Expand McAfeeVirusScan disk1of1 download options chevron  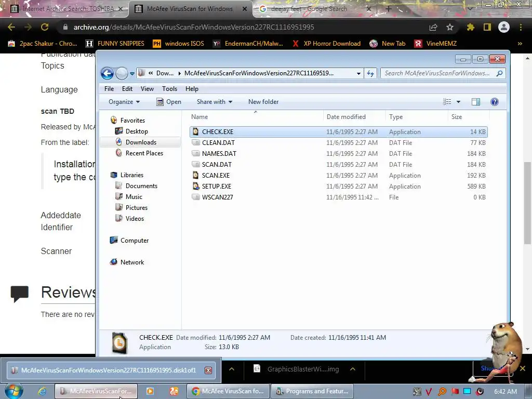click(x=232, y=369)
